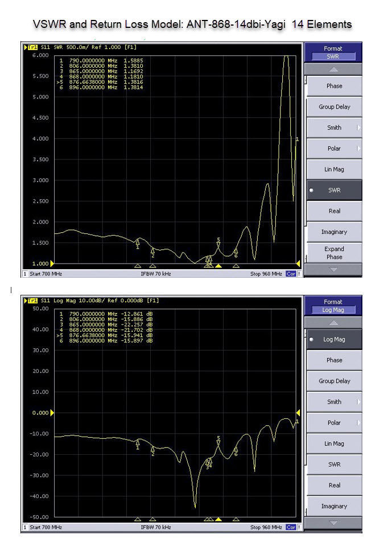Click the Cor indicator below the SWR chart
Viewport: 392px width, 555px height.
tap(291, 274)
